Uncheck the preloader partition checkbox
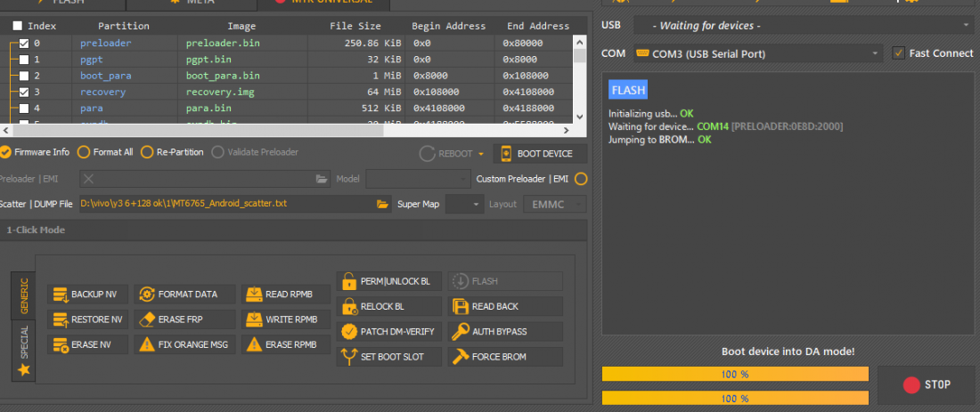The width and height of the screenshot is (980, 412). point(24,44)
